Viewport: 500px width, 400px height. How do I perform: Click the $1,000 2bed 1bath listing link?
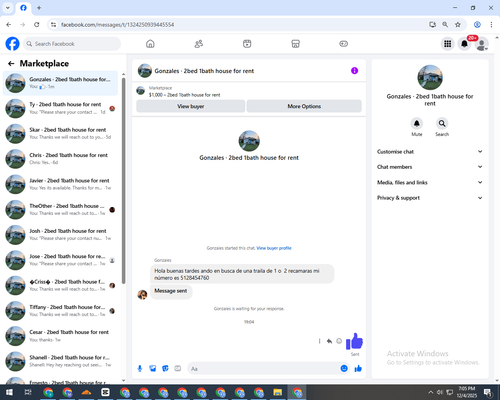[x=184, y=95]
